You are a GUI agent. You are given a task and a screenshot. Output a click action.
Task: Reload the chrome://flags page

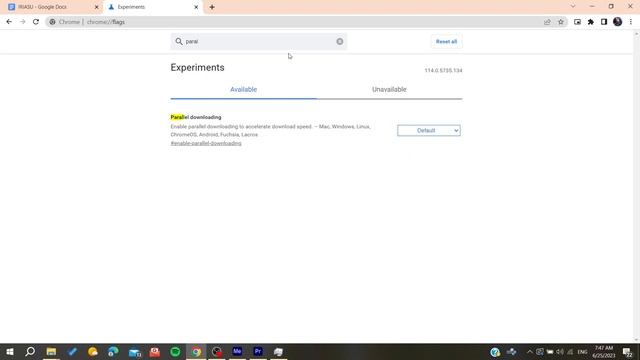click(36, 22)
